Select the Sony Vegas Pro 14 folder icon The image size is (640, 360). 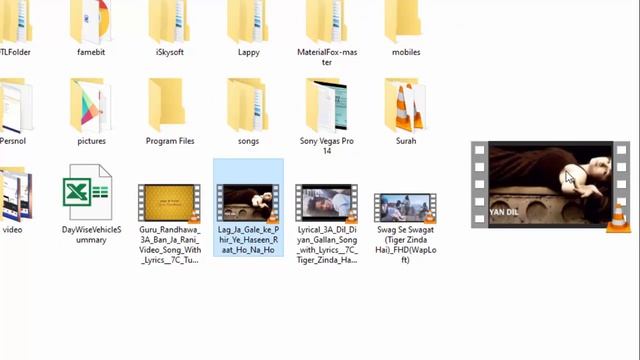click(327, 105)
